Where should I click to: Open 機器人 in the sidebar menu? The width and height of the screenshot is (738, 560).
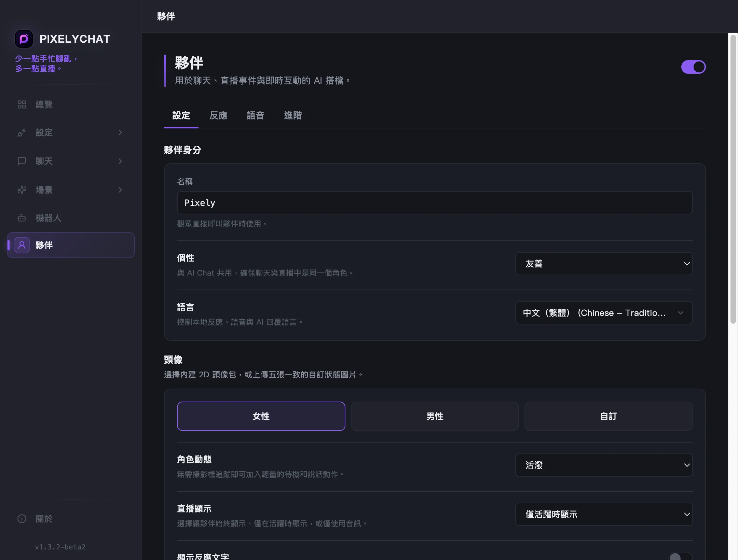pyautogui.click(x=70, y=218)
